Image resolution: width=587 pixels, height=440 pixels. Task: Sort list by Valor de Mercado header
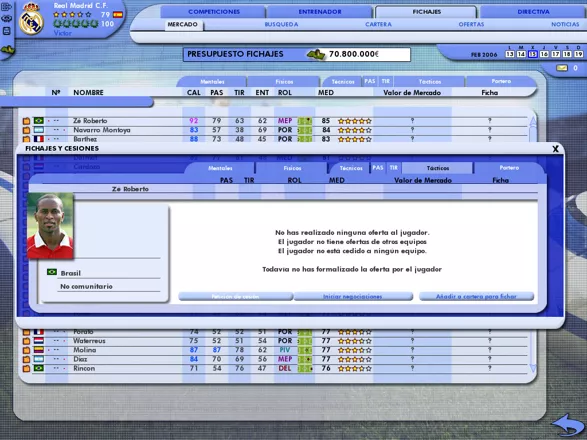point(412,92)
